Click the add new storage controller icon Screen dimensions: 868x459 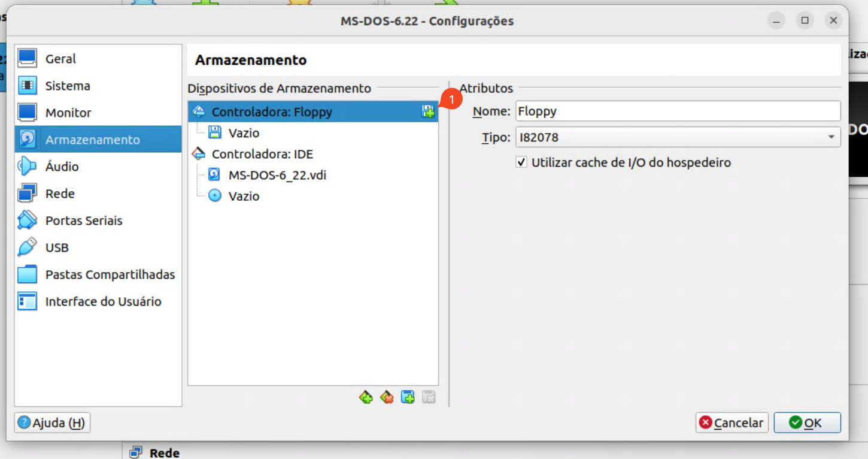[366, 397]
